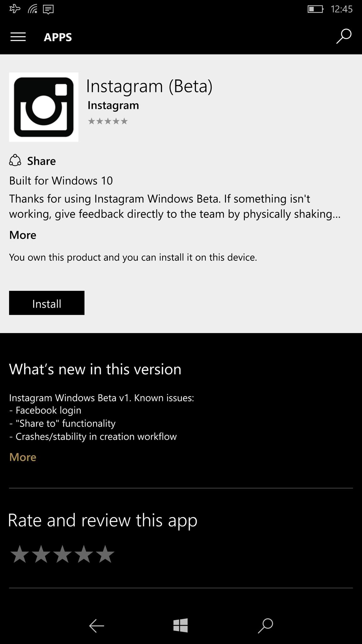Tap the Share icon
The height and width of the screenshot is (644, 362).
tap(15, 161)
